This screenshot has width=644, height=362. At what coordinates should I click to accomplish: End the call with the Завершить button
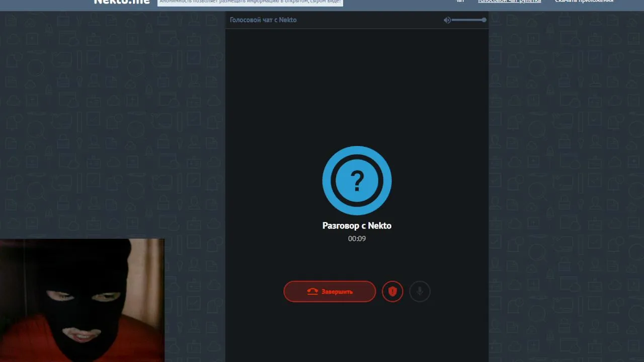coord(330,292)
